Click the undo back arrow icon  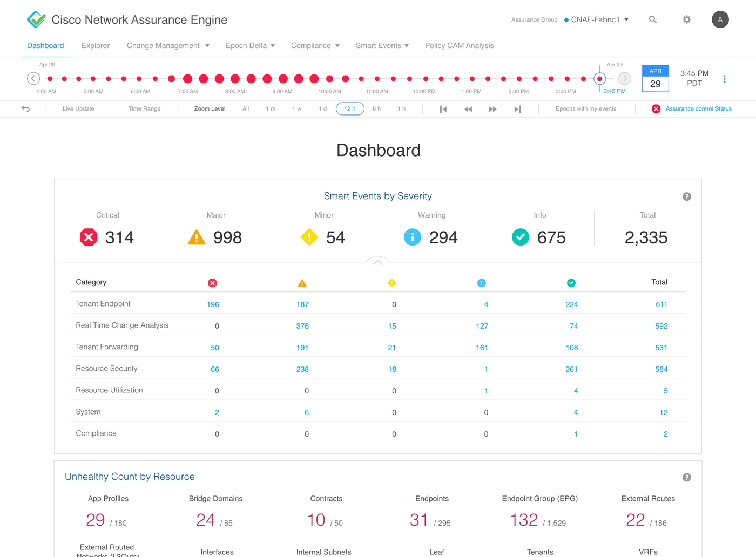point(25,108)
